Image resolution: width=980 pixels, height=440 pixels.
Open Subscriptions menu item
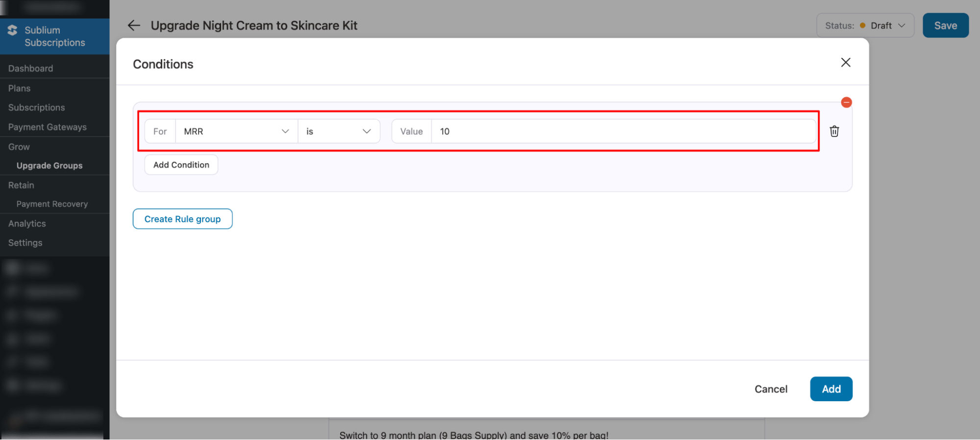click(37, 107)
